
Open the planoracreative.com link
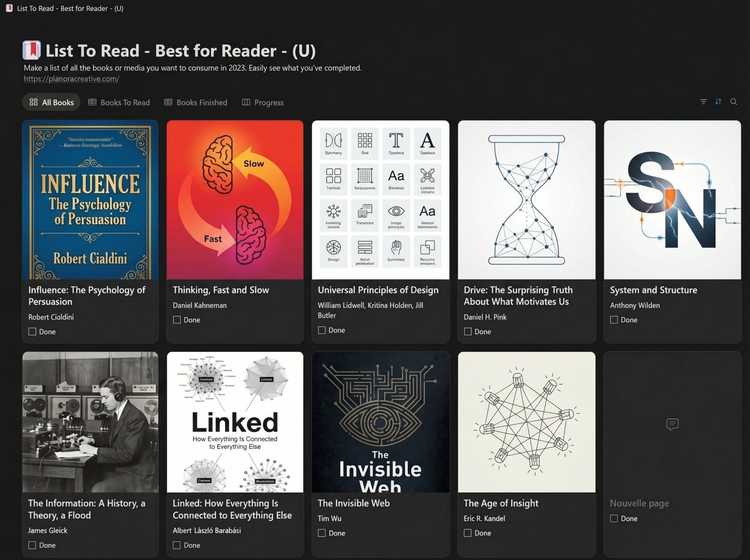pos(71,79)
